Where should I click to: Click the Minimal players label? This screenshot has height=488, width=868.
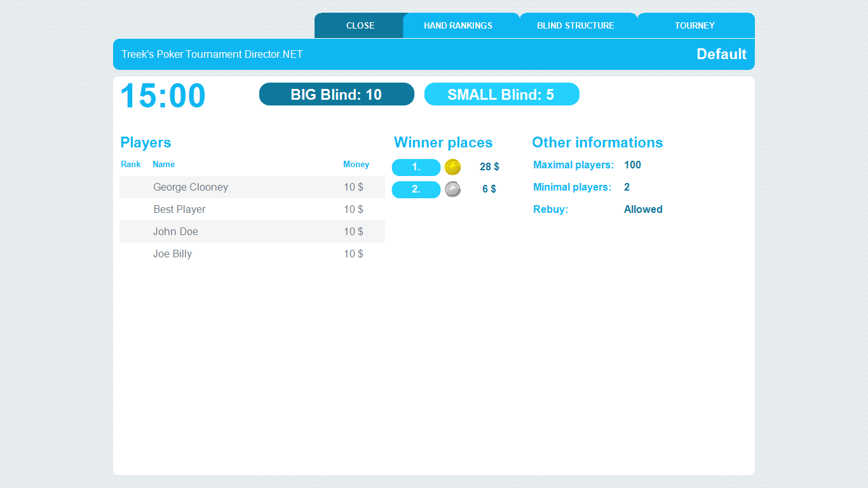pos(572,187)
